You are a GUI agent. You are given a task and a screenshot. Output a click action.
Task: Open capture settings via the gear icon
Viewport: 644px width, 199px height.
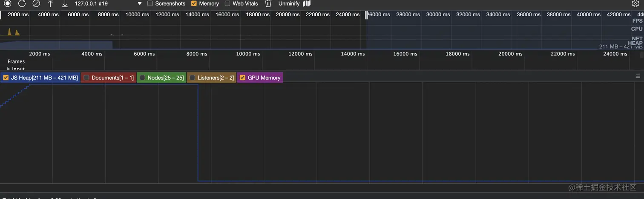tap(635, 3)
